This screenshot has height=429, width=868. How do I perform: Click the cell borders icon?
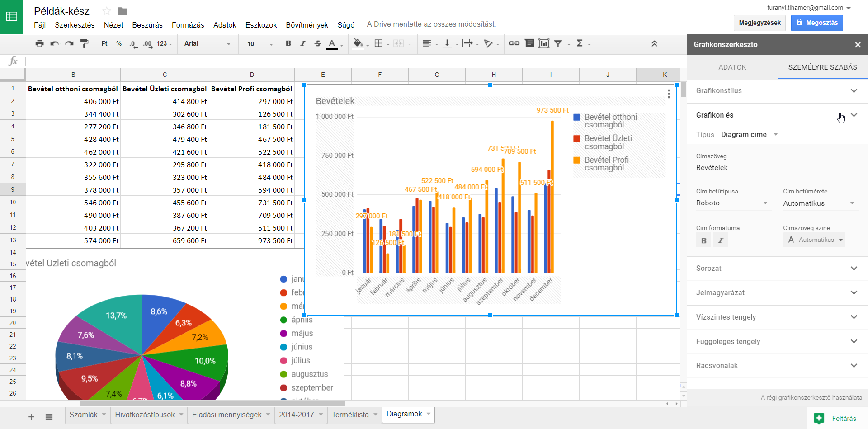[x=379, y=43]
